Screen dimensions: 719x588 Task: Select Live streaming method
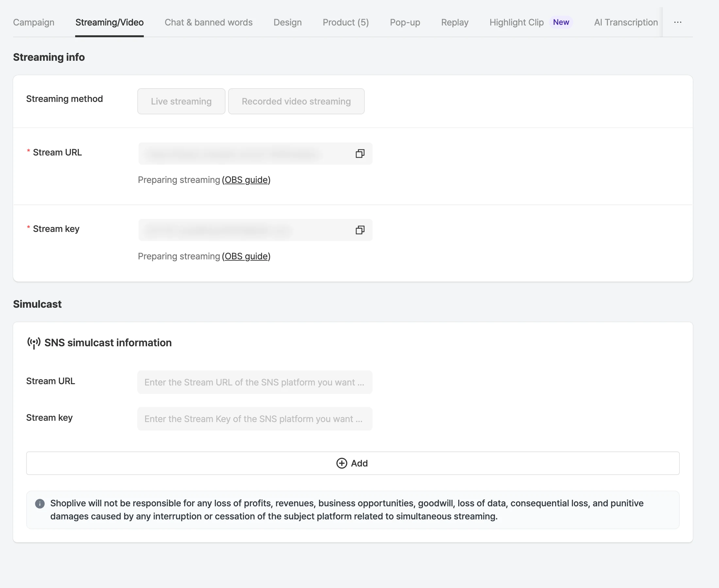181,101
